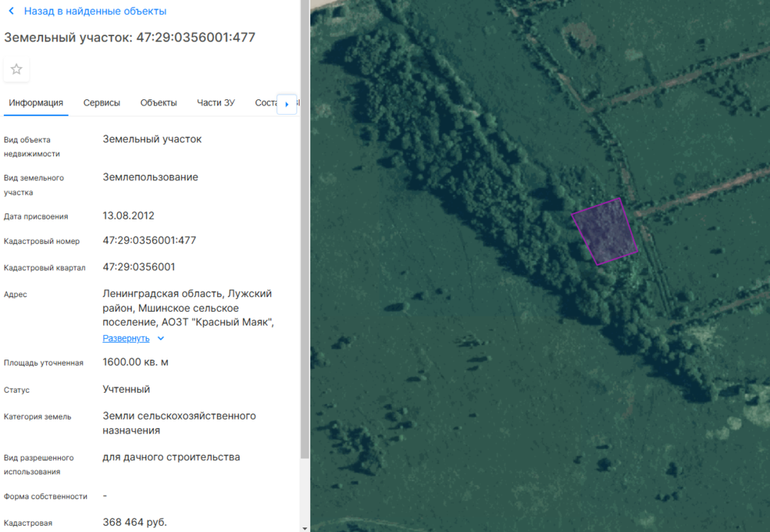Screen dimensions: 770x532
Task: Click the area value 1600.00 кв. м
Action: 136,363
